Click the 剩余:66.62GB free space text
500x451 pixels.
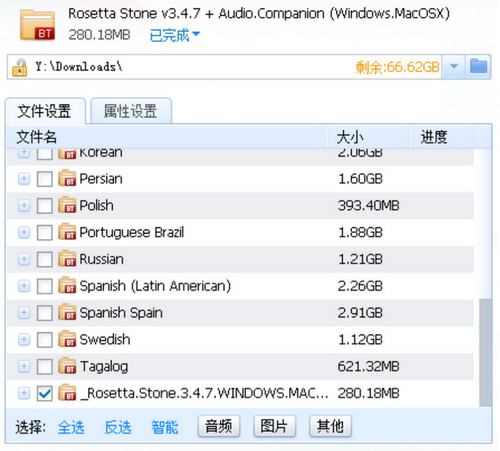(397, 67)
